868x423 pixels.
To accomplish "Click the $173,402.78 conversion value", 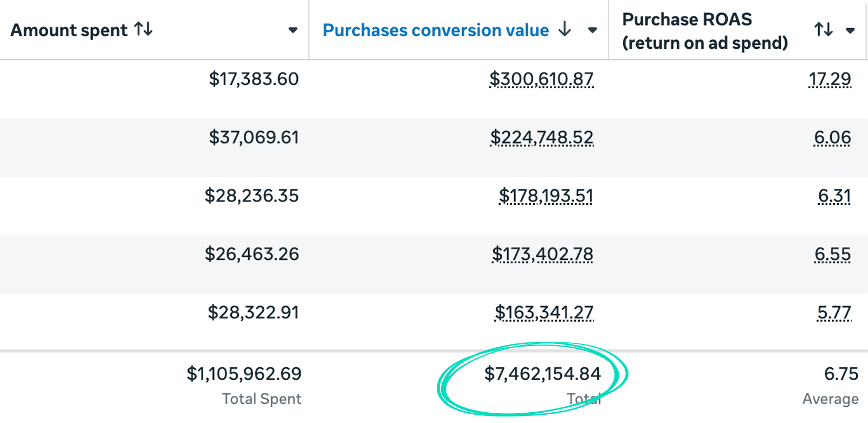I will (542, 254).
